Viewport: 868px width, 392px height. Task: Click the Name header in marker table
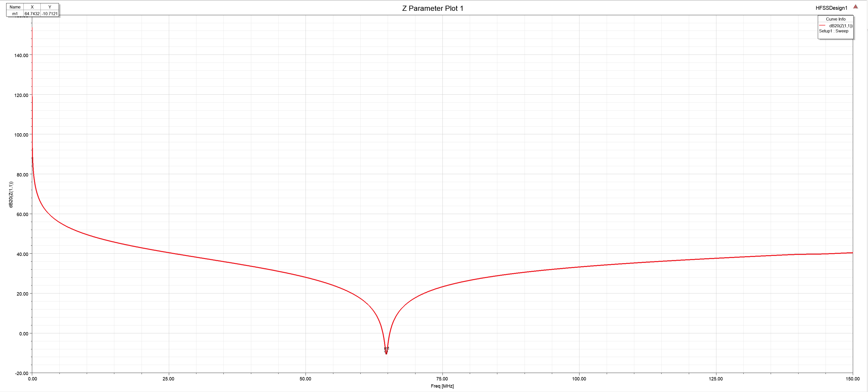15,7
